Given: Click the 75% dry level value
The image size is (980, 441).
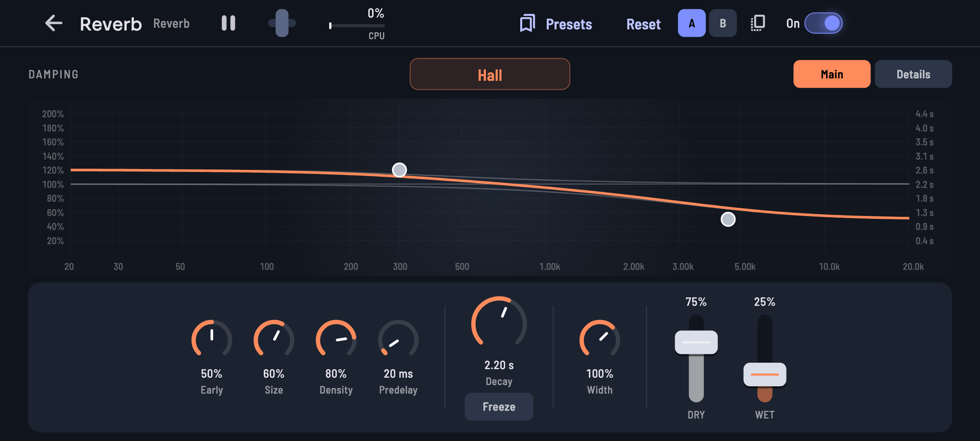Looking at the screenshot, I should point(696,302).
